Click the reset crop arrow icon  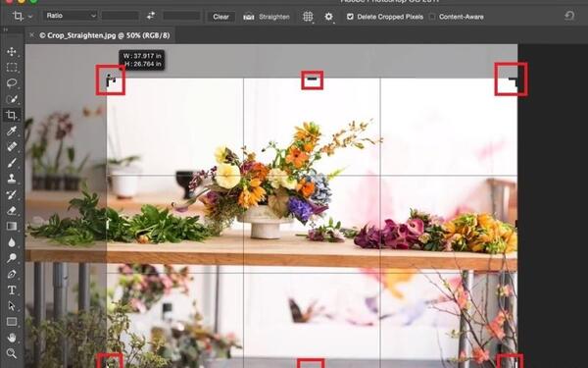569,16
